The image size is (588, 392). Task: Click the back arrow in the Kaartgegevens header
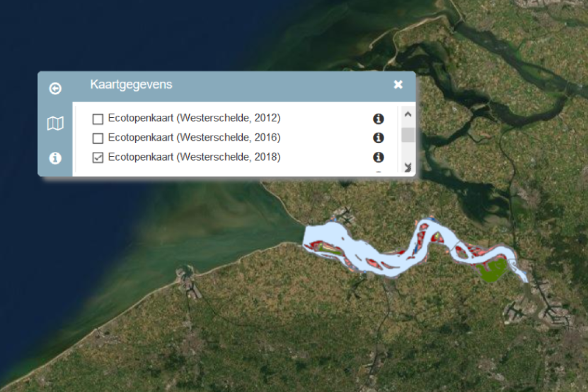click(54, 88)
